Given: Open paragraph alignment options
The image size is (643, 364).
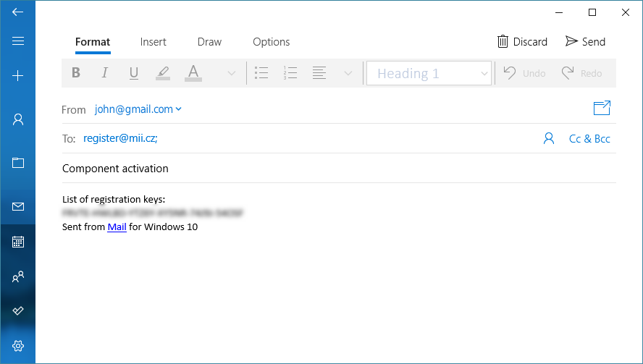Looking at the screenshot, I should pos(319,73).
